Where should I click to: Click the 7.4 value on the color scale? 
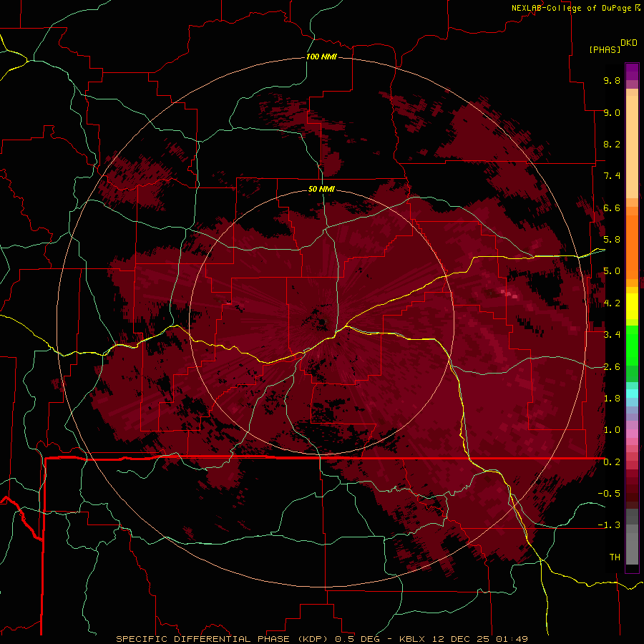coord(612,176)
